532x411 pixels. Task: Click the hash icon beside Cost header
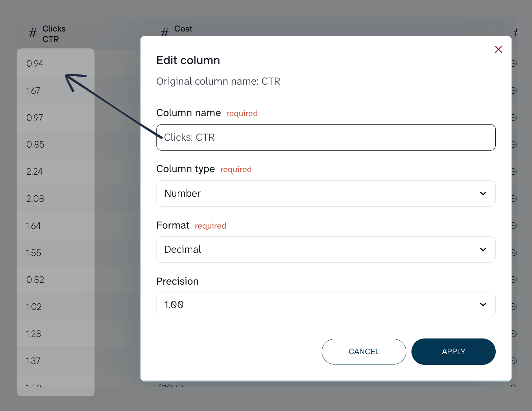point(165,33)
